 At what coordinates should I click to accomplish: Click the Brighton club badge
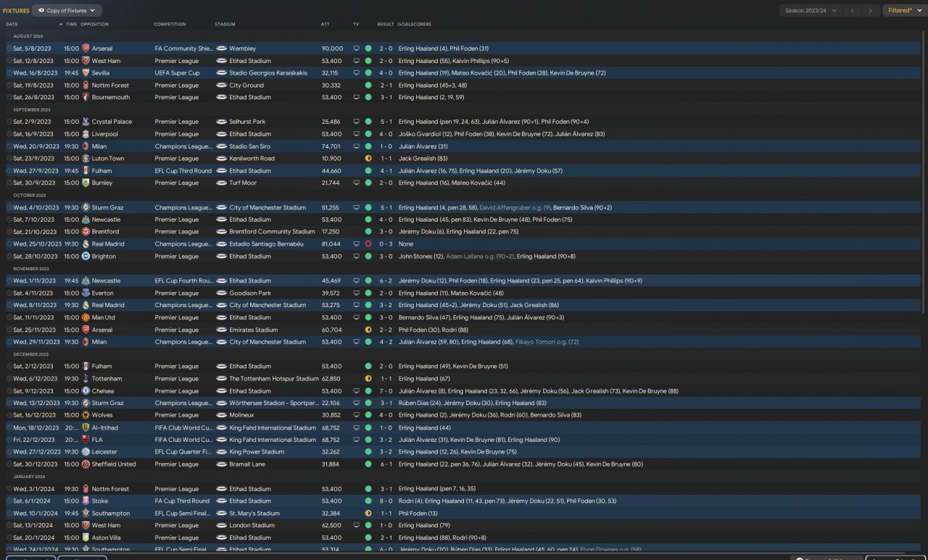86,256
